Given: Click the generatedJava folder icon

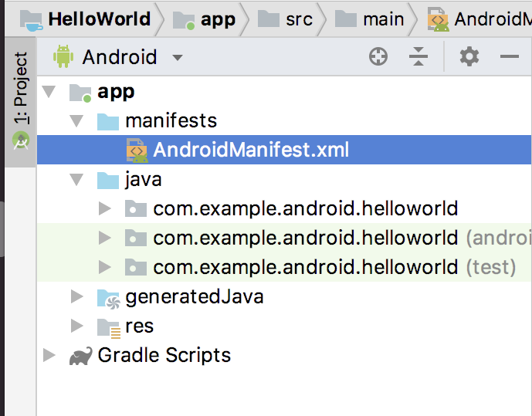Looking at the screenshot, I should click(x=108, y=297).
